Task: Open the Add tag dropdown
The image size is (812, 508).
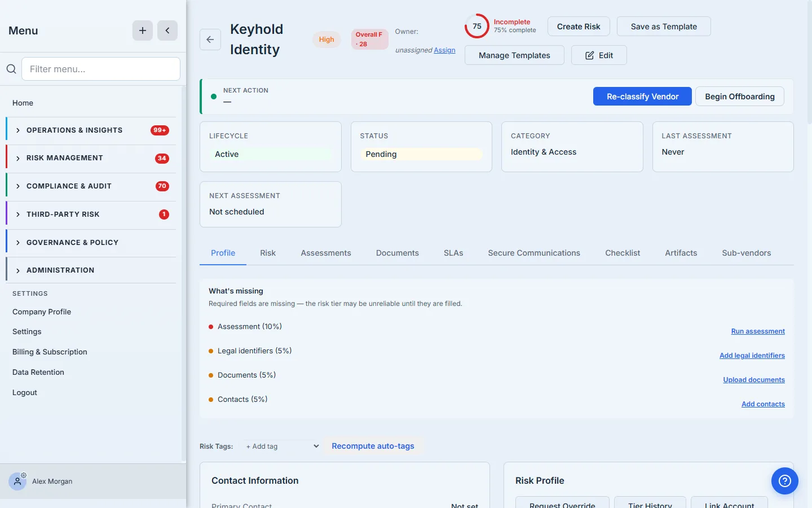Action: (282, 446)
